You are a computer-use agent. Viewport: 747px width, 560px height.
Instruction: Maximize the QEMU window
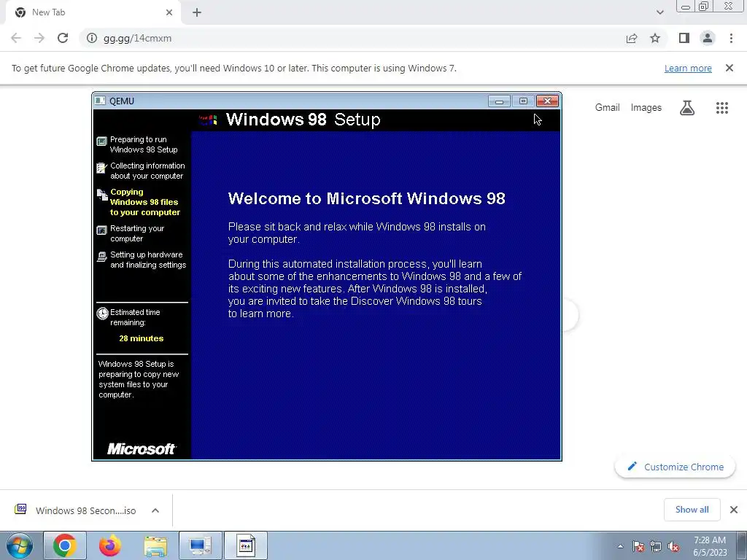point(523,101)
